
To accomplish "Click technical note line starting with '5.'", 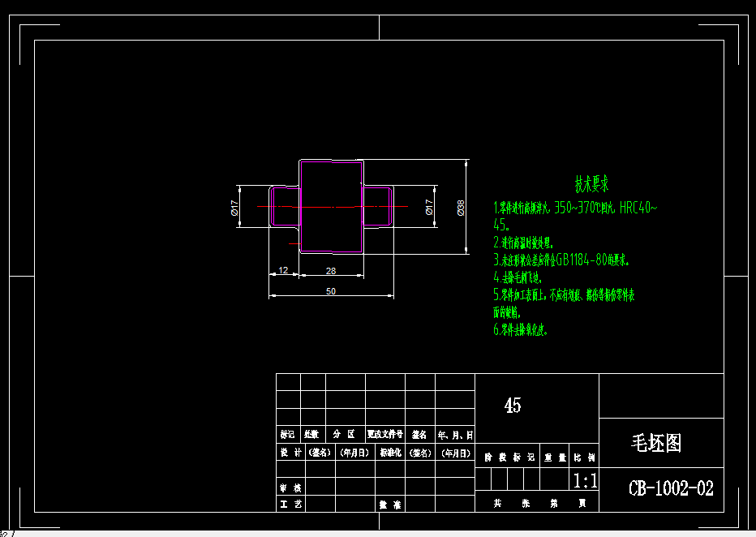I will (564, 295).
